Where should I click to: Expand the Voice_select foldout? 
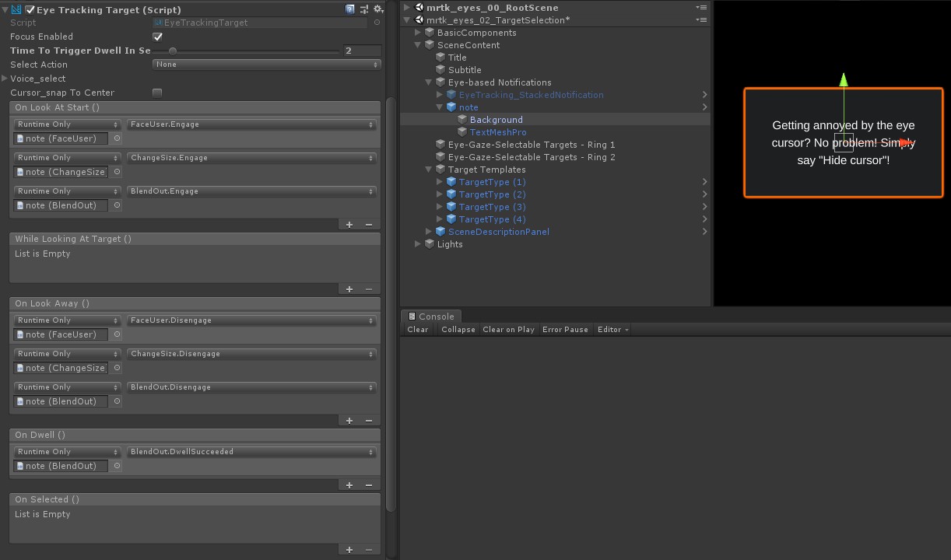tap(5, 79)
